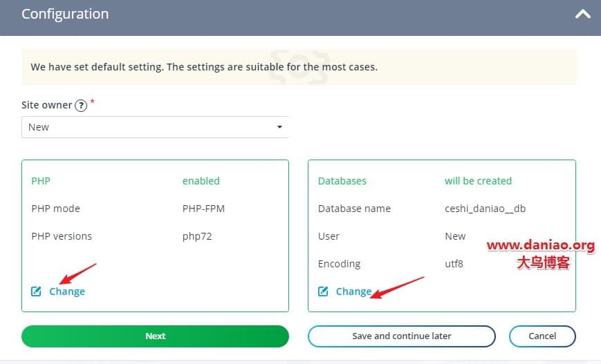Click the PHP section heading
Image resolution: width=601 pixels, height=364 pixels.
pos(41,181)
